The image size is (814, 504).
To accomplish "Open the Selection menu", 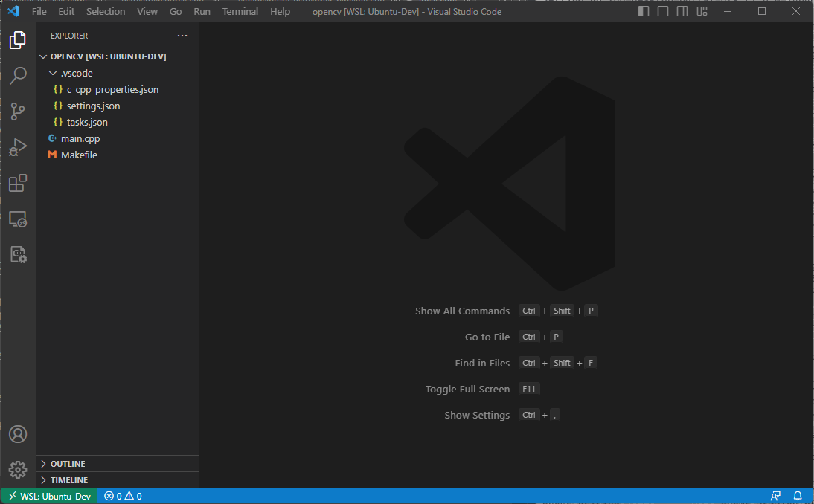I will click(106, 11).
